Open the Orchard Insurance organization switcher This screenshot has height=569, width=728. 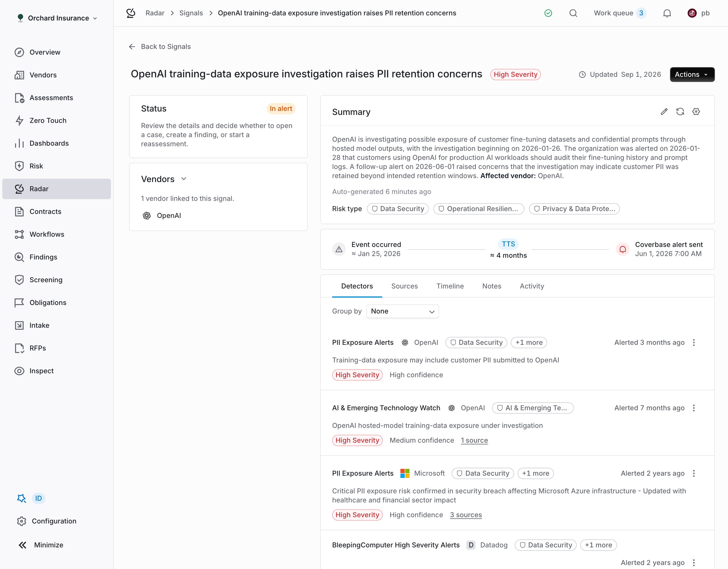point(57,18)
